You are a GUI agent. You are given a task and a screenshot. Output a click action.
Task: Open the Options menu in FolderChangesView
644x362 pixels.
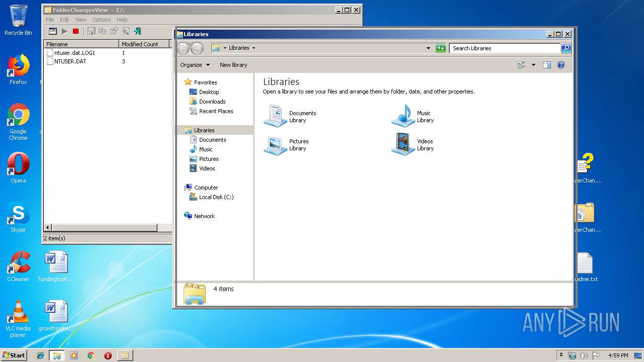(x=101, y=20)
